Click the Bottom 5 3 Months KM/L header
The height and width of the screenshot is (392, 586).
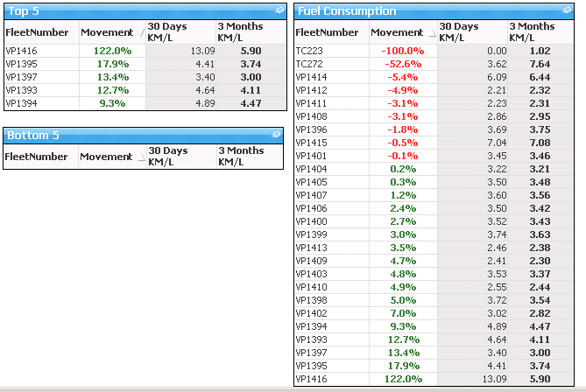click(241, 157)
